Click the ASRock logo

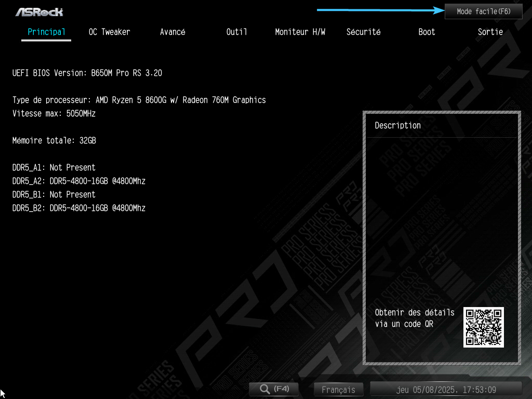[39, 12]
